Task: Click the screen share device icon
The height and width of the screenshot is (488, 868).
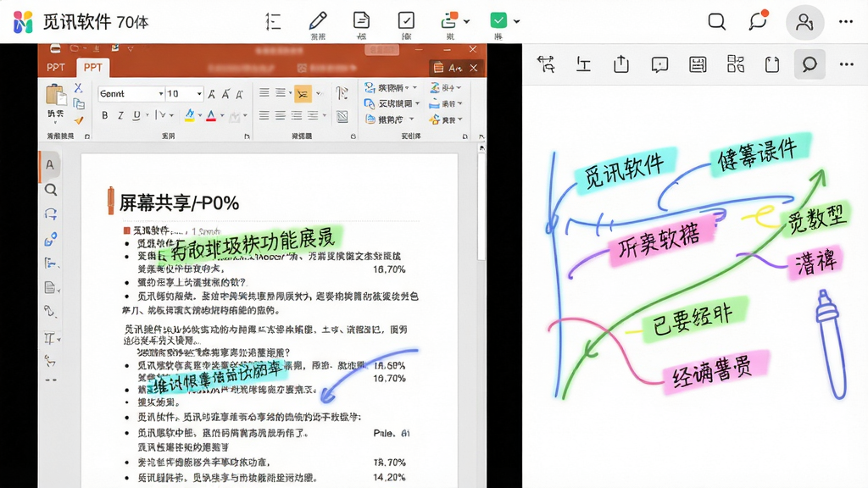Action: pos(449,20)
